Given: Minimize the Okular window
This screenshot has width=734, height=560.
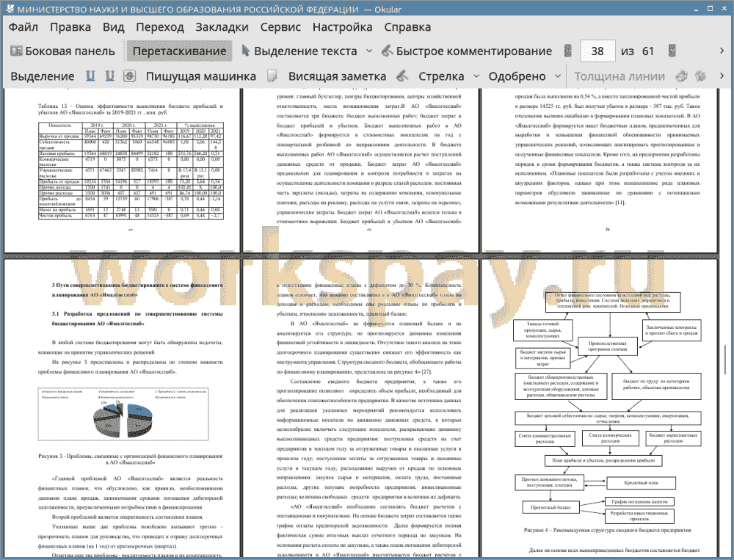Looking at the screenshot, I should coord(697,9).
